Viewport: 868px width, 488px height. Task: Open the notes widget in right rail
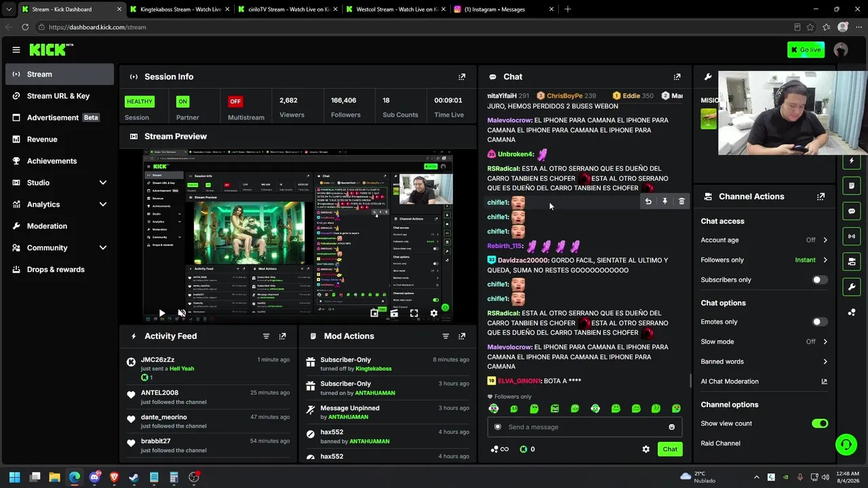(852, 186)
